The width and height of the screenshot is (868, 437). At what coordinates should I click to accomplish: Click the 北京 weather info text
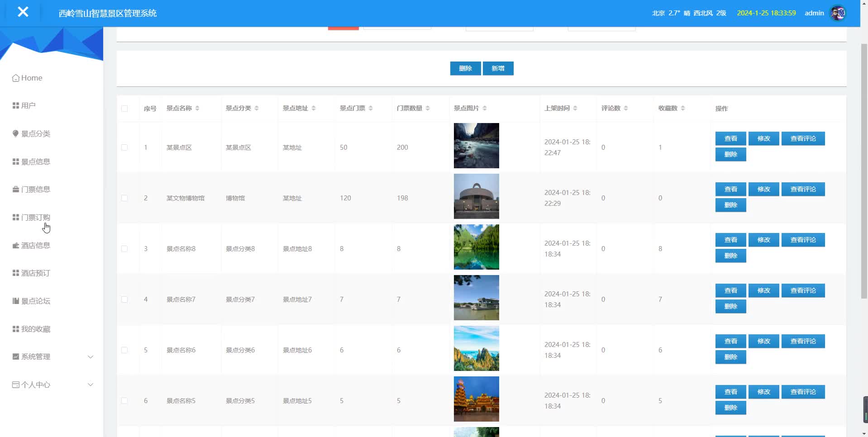click(x=689, y=13)
